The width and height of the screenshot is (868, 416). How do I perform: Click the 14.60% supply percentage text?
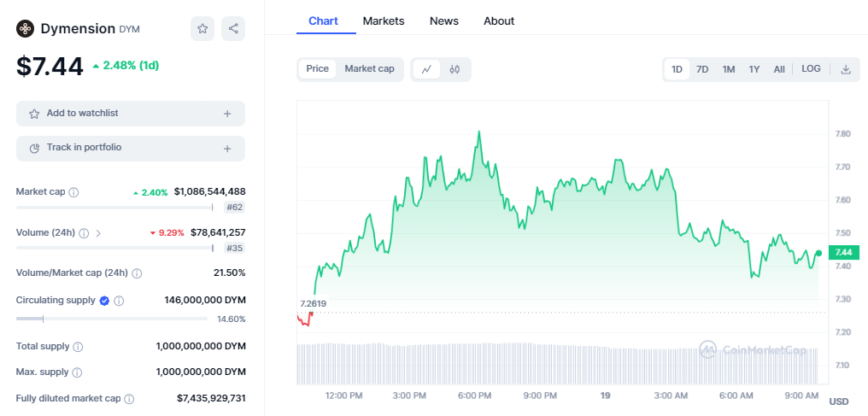pyautogui.click(x=232, y=319)
